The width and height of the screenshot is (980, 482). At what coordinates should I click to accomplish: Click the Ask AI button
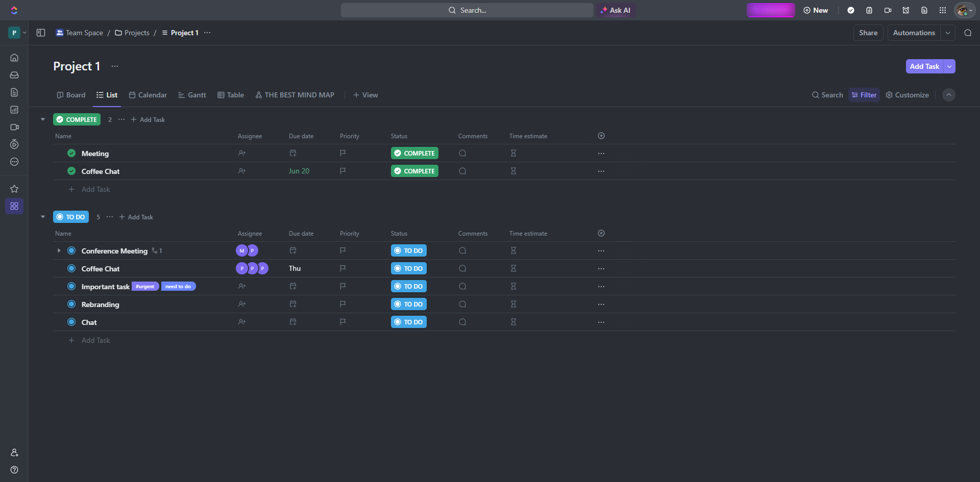(616, 10)
